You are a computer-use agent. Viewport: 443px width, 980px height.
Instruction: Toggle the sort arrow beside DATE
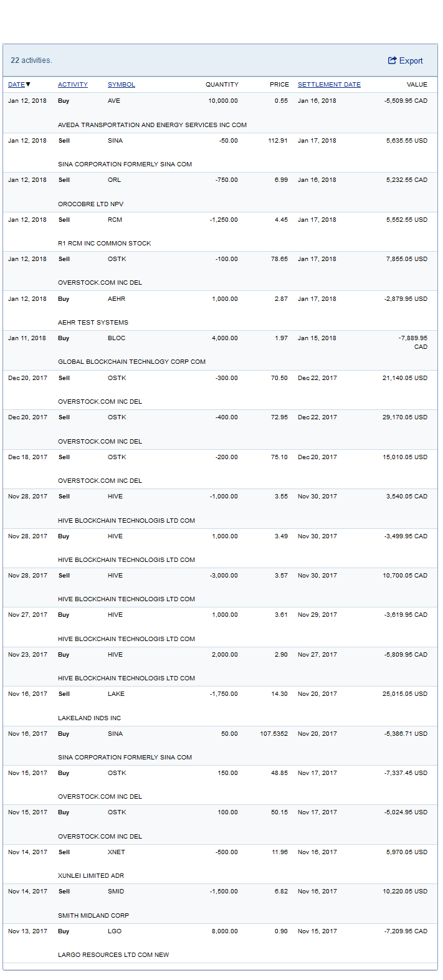[28, 85]
